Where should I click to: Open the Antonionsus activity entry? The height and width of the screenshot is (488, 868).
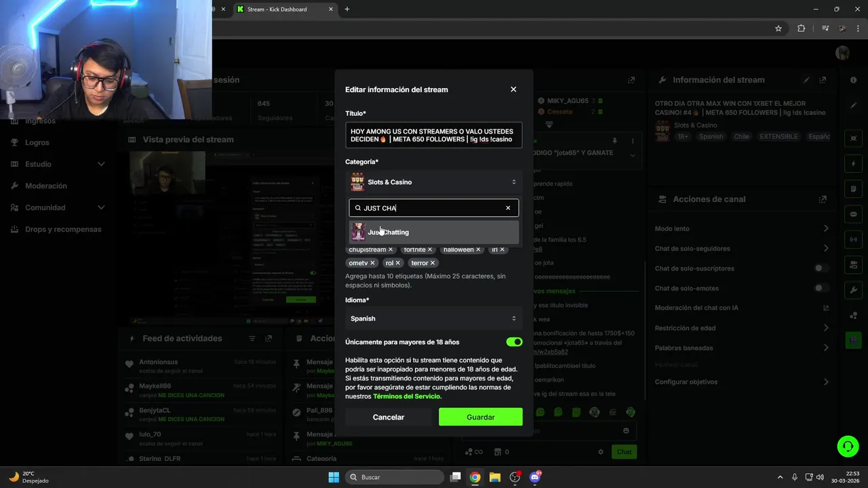(201, 366)
